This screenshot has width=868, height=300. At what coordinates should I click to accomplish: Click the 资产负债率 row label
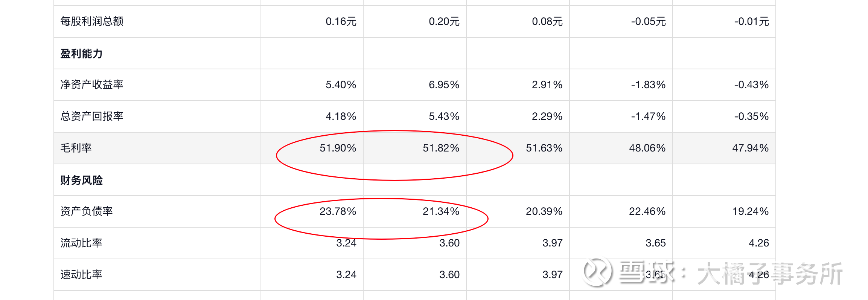(x=87, y=211)
